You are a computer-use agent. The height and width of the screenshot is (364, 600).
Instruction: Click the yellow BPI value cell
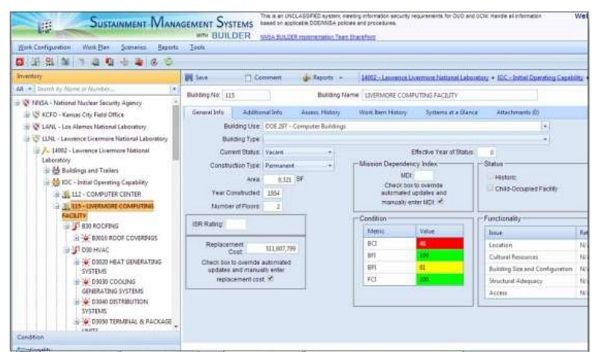[440, 268]
